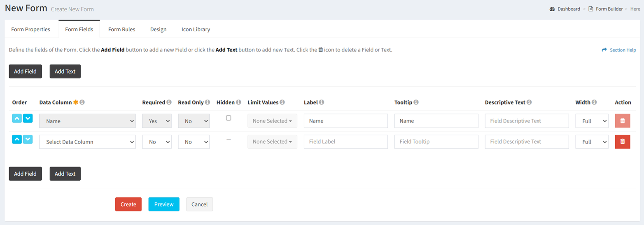Click the Label field containing Name
Screen dimensions: 644x225
click(346, 121)
